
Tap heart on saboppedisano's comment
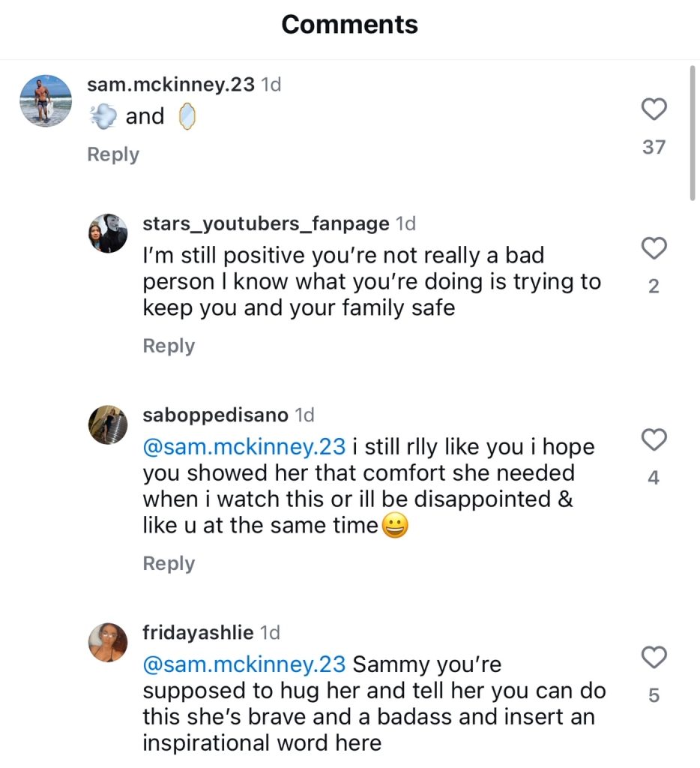[654, 440]
